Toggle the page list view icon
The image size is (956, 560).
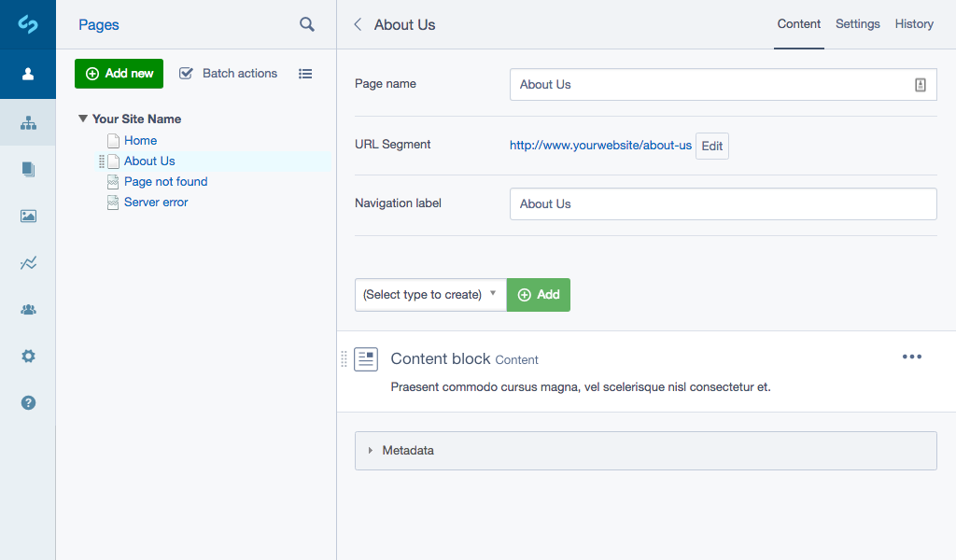tap(305, 73)
